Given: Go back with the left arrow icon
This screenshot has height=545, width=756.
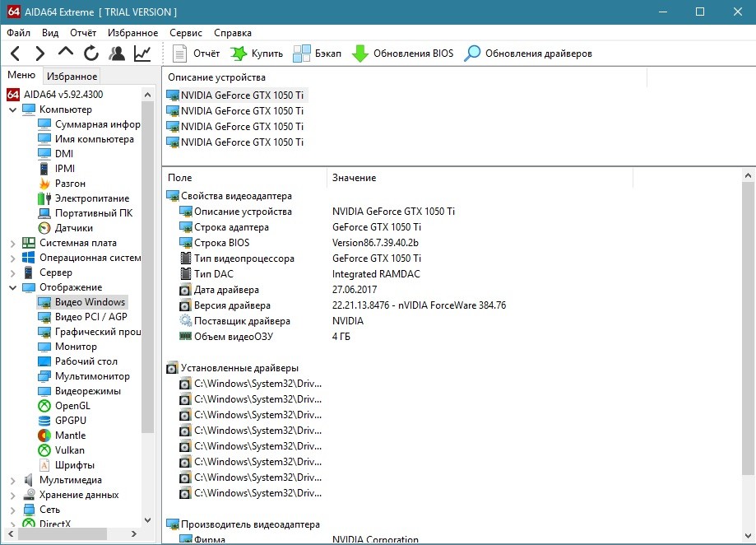Looking at the screenshot, I should (16, 53).
